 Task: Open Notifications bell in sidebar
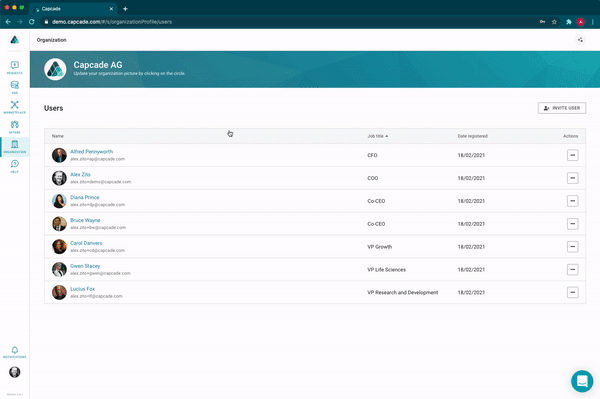point(15,352)
